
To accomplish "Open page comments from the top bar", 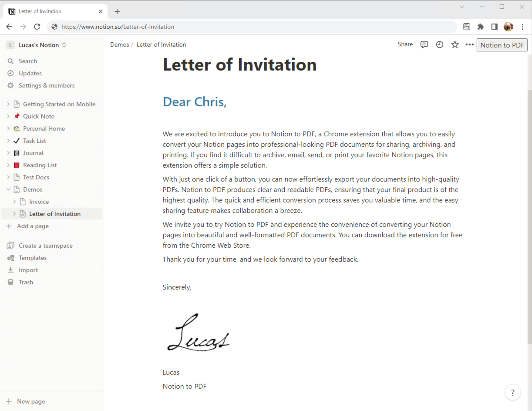I will pos(424,44).
